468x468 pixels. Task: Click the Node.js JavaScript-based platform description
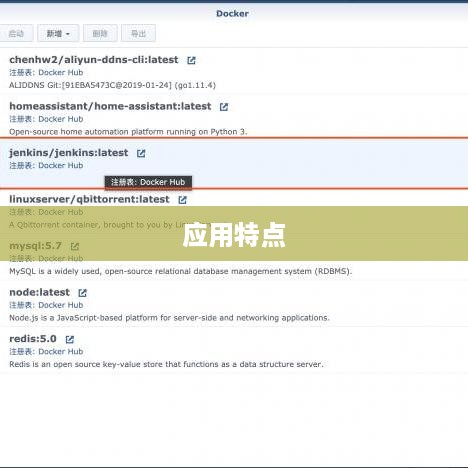[x=169, y=318]
